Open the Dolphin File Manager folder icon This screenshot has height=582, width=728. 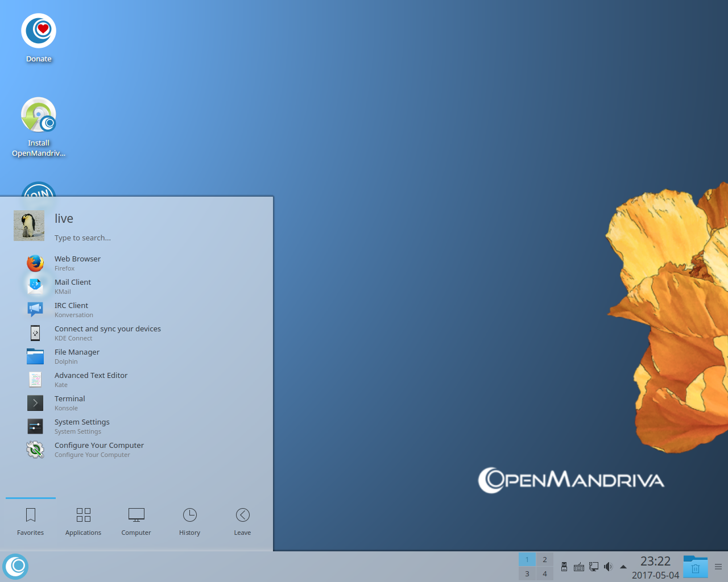click(x=35, y=356)
